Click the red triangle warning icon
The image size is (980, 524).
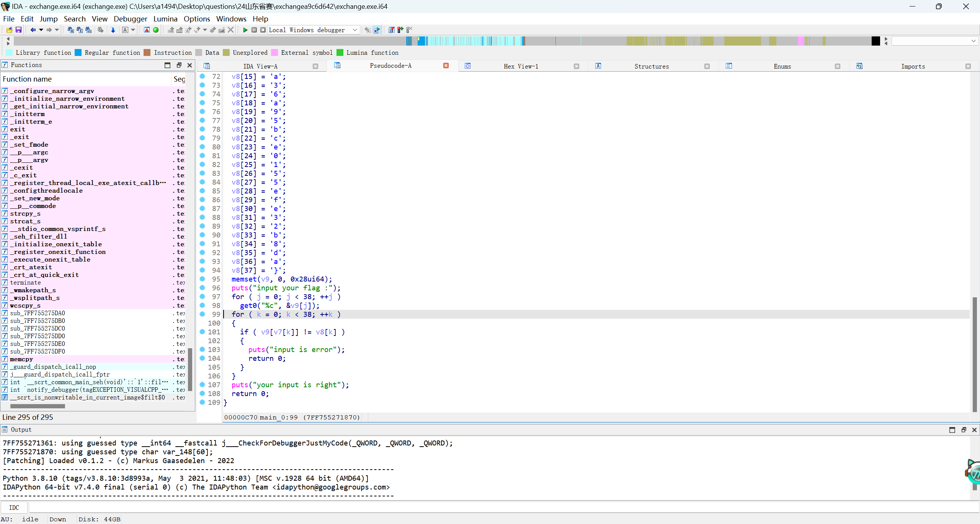(x=147, y=30)
